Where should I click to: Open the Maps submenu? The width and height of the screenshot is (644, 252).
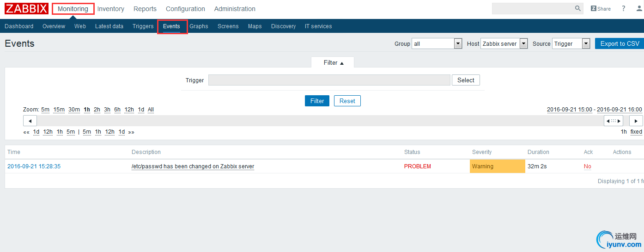click(255, 26)
